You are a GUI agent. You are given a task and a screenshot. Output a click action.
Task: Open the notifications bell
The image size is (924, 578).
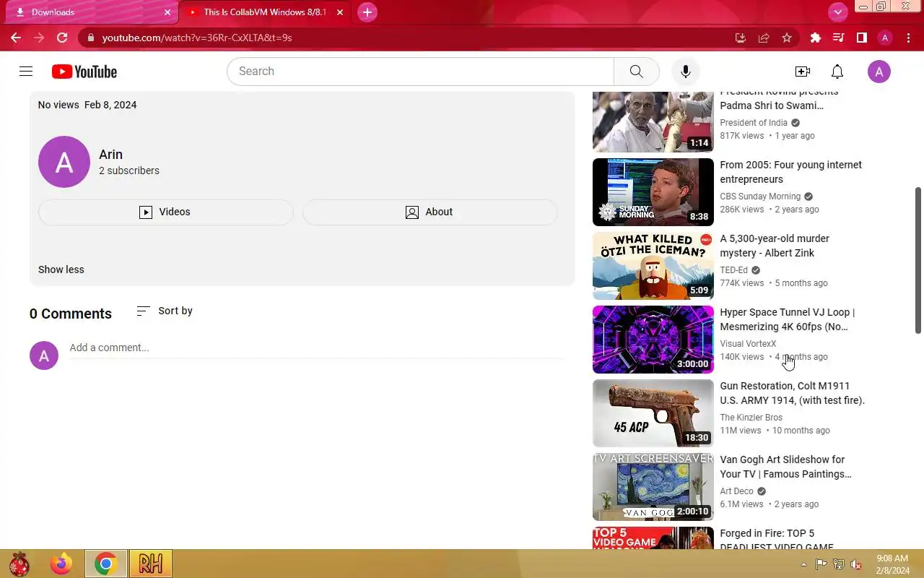click(x=837, y=72)
